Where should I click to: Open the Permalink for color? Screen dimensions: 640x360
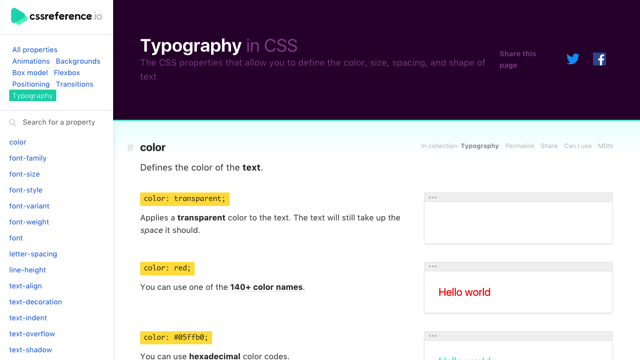click(520, 146)
